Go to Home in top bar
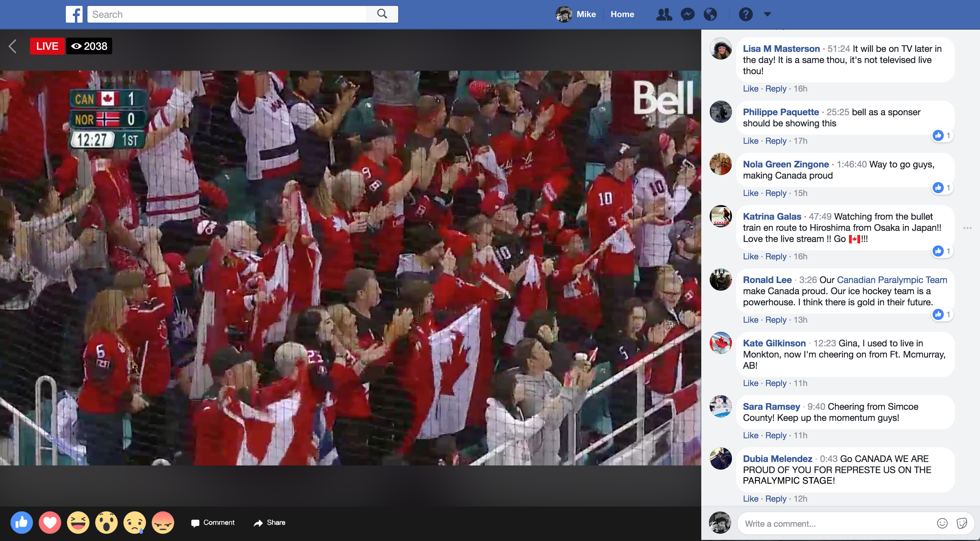The width and height of the screenshot is (980, 541). (622, 14)
